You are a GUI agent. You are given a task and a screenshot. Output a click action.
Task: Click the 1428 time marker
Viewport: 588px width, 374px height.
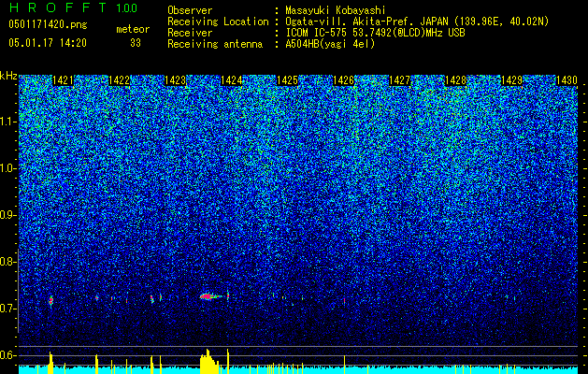click(x=455, y=80)
